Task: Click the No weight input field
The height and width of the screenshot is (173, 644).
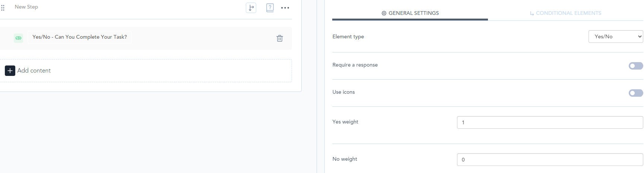Action: pos(550,160)
